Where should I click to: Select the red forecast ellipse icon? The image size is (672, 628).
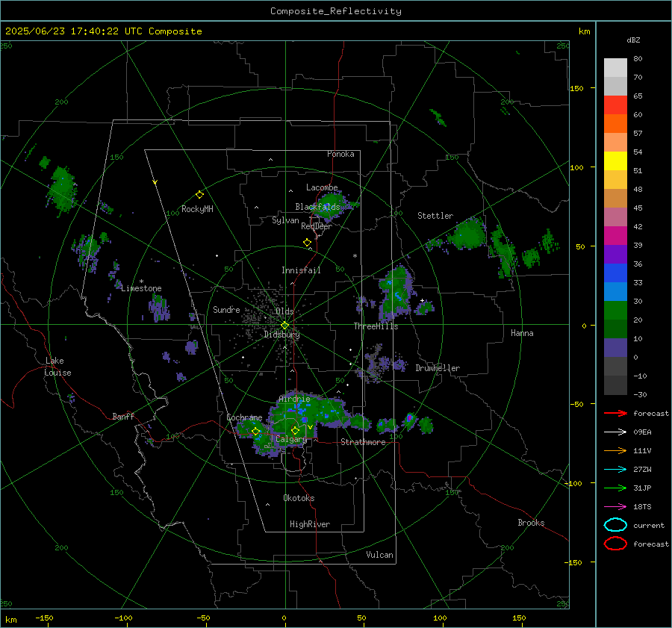pos(615,544)
